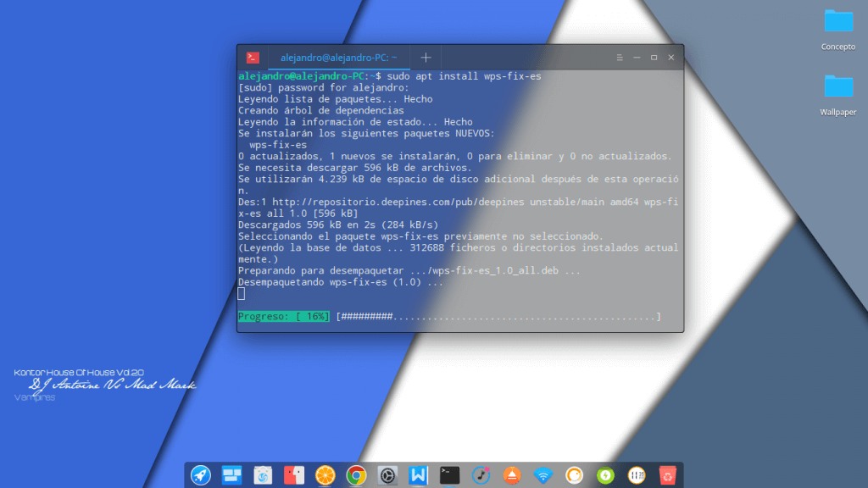The width and height of the screenshot is (868, 488).
Task: Open the Concepto desktop folder
Action: (838, 30)
